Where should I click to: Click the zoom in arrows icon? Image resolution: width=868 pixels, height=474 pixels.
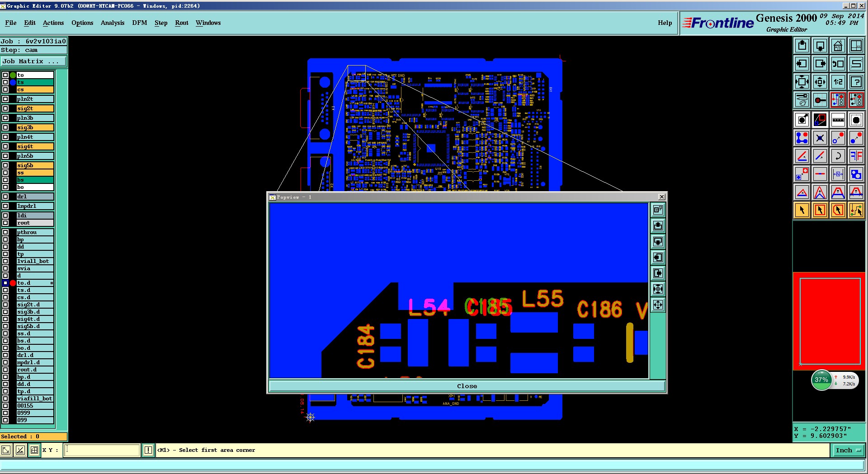click(x=802, y=82)
